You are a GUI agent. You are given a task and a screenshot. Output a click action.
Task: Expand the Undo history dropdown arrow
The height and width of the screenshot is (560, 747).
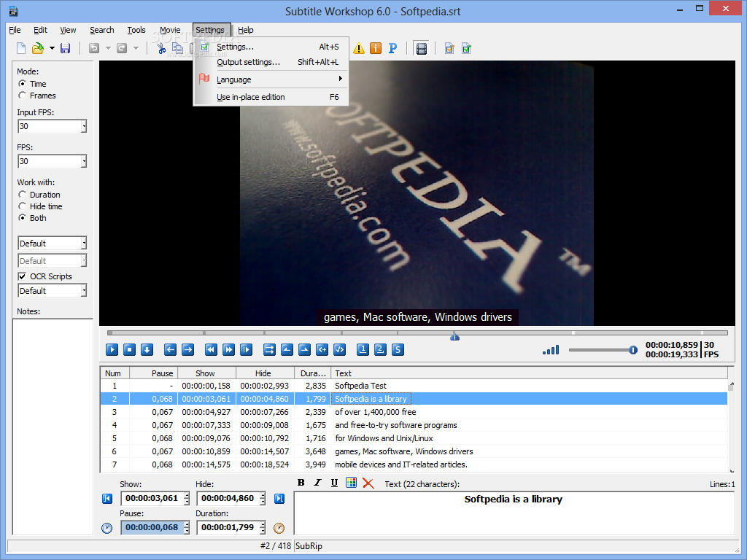click(108, 48)
